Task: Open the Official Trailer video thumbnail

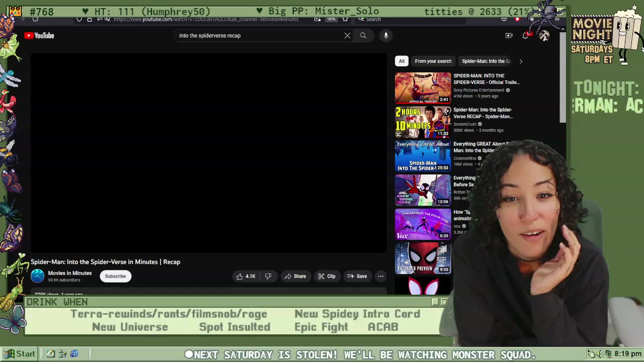Action: point(423,88)
